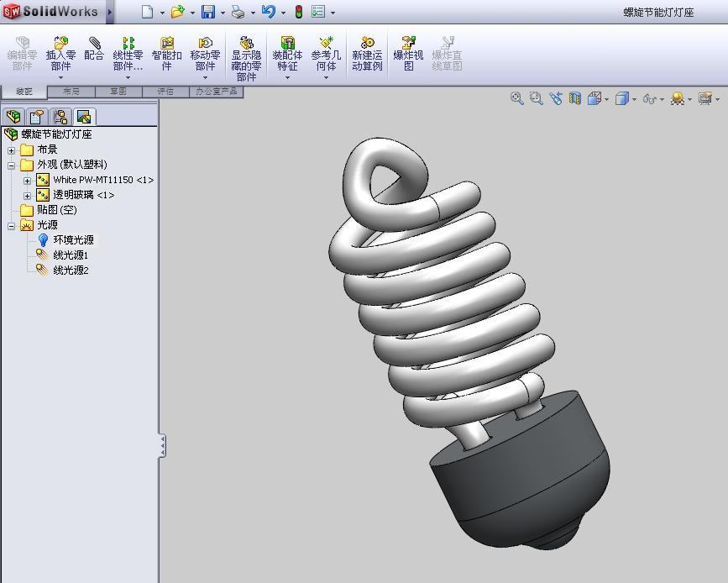Image resolution: width=728 pixels, height=583 pixels.
Task: Open Assembly Features (装配体特征)
Action: click(287, 55)
